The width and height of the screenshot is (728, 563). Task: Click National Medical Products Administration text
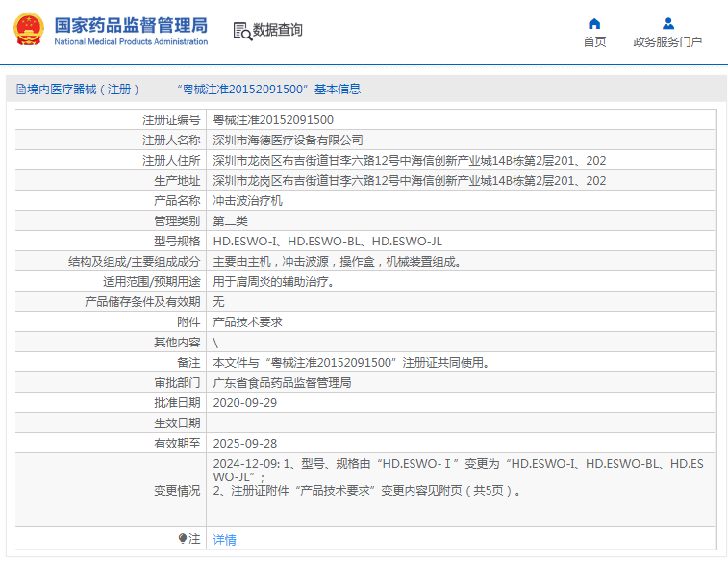pyautogui.click(x=131, y=41)
